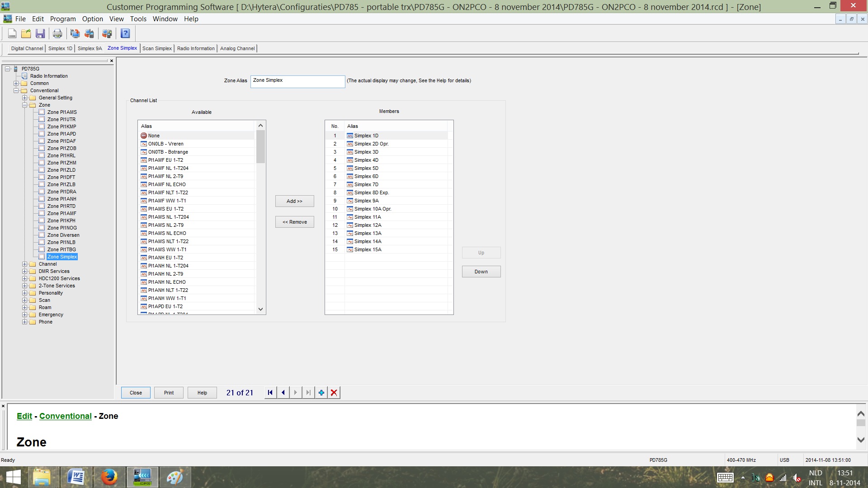Screen dimensions: 868x488
Task: Click the Available list vertical scrollbar thumb
Action: coord(260,147)
